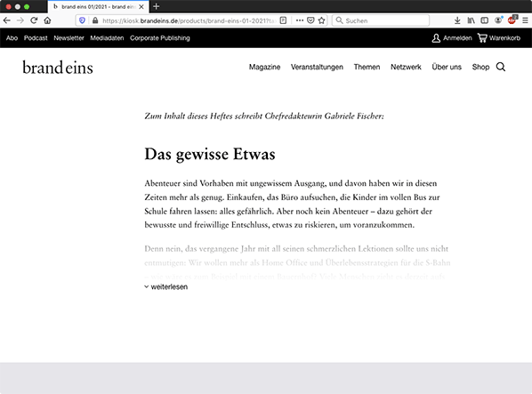Image resolution: width=532 pixels, height=394 pixels.
Task: Reload the page with the refresh icon
Action: [x=34, y=20]
